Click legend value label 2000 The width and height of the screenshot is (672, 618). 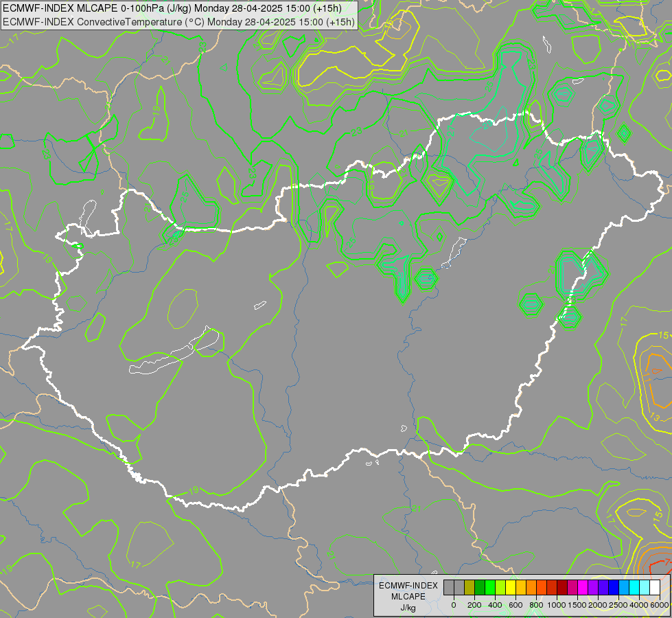pyautogui.click(x=598, y=605)
